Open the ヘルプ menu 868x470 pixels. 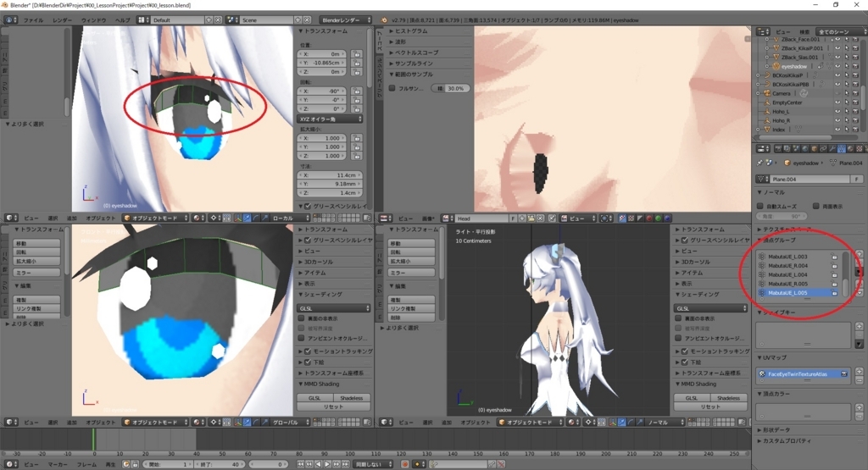pos(122,20)
